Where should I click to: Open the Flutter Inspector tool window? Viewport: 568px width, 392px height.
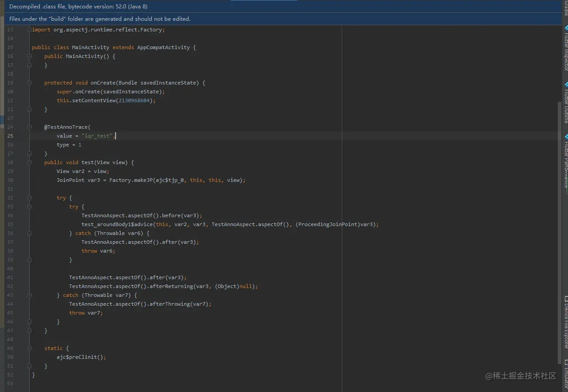click(565, 48)
